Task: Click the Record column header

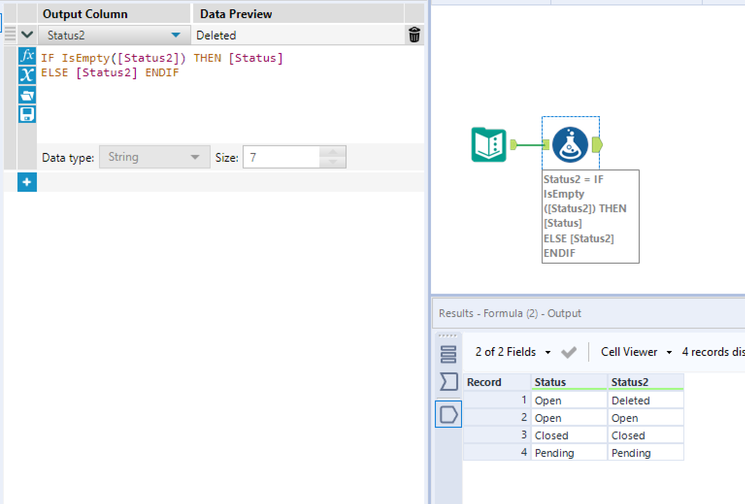Action: coord(497,382)
